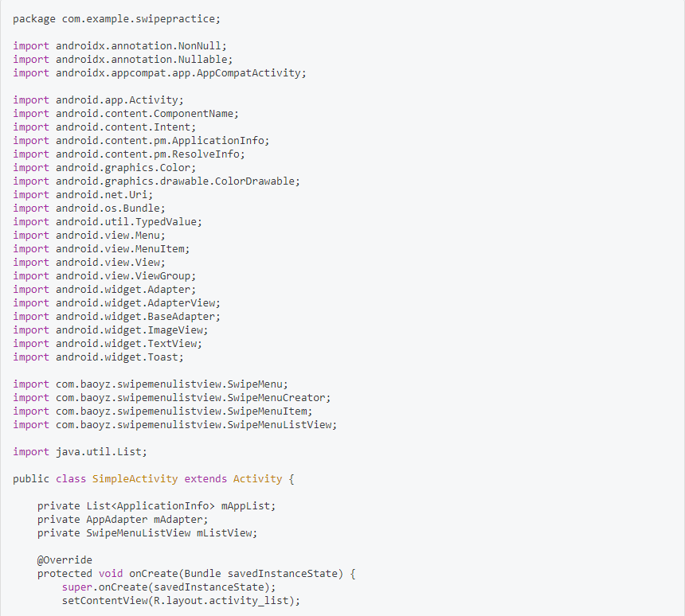Click the TypedValue import line

[108, 222]
